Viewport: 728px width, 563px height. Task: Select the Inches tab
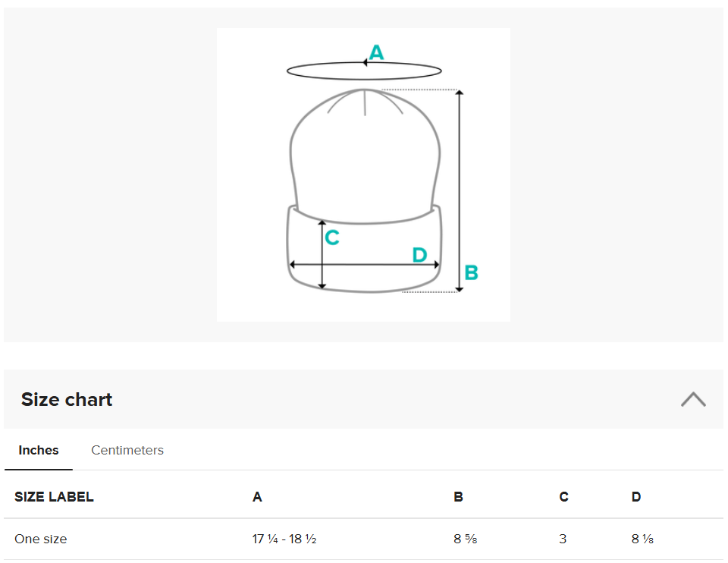(39, 450)
